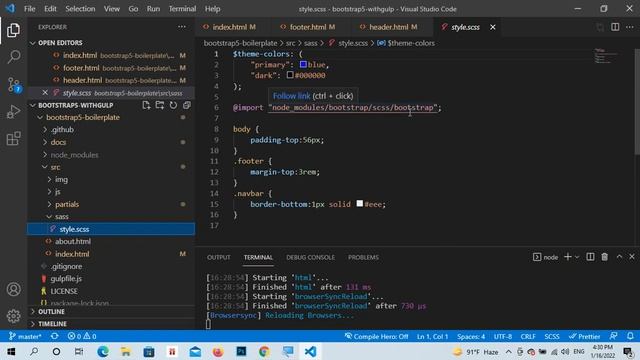This screenshot has width=640, height=360.
Task: Click the synchronize changes icon in status bar
Action: coord(54,336)
